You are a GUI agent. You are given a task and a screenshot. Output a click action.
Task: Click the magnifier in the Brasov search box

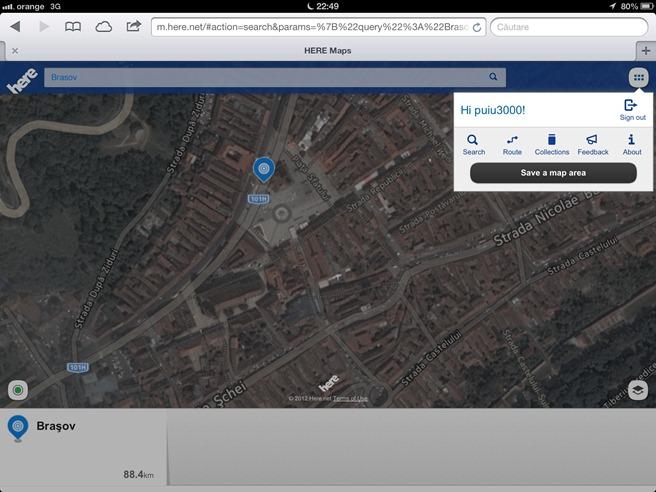click(x=493, y=77)
